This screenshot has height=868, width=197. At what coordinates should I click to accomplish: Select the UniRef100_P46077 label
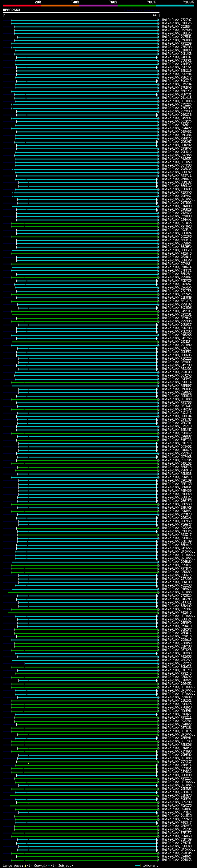tap(176, 589)
